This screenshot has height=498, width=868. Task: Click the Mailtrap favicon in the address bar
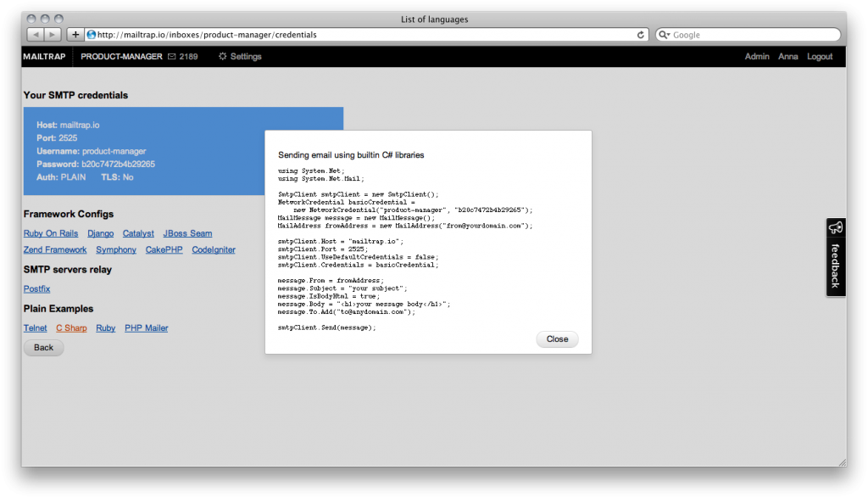[90, 34]
